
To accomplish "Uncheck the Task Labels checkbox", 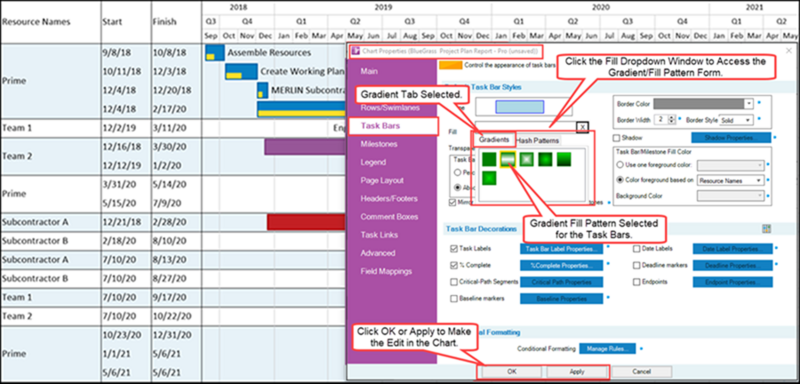I will [454, 249].
